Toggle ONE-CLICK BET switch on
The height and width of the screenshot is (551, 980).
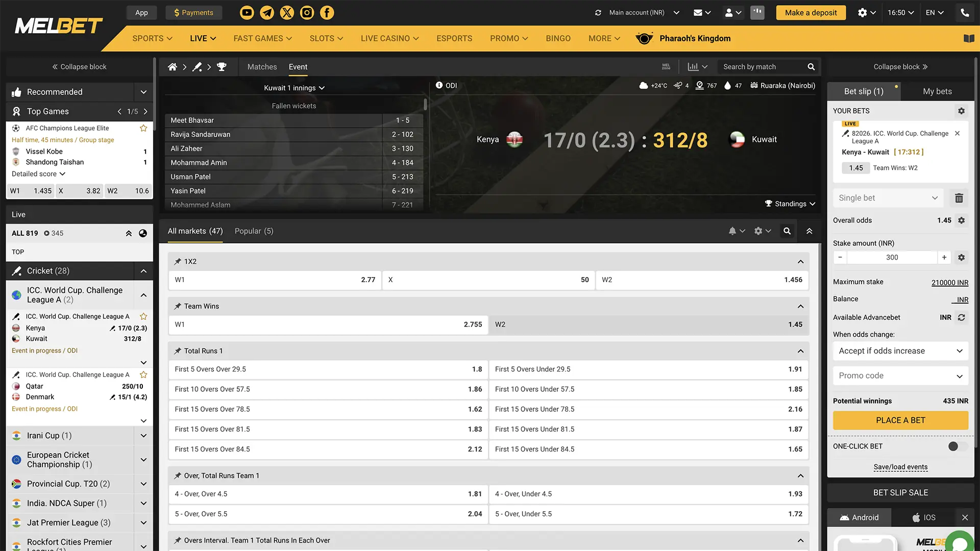(956, 446)
